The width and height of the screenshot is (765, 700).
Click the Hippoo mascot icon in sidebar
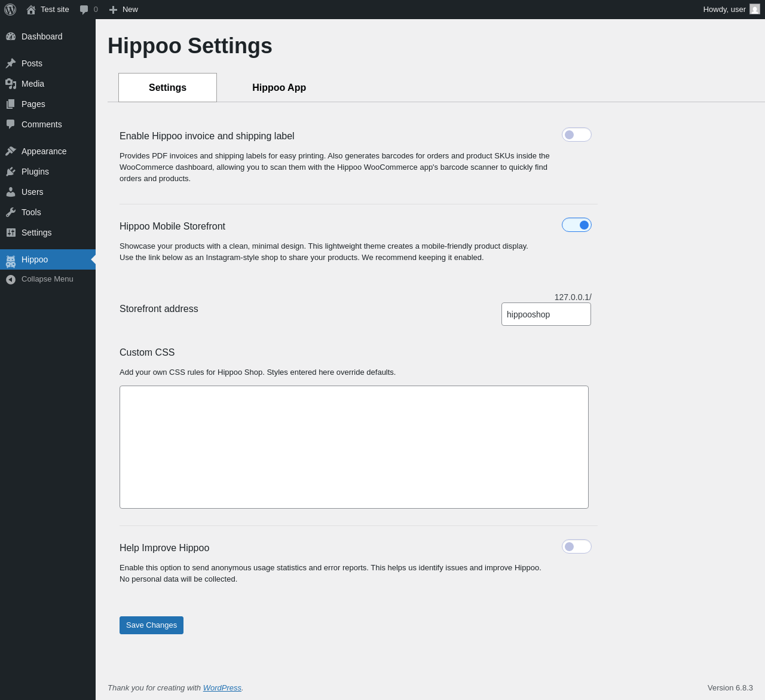click(11, 260)
